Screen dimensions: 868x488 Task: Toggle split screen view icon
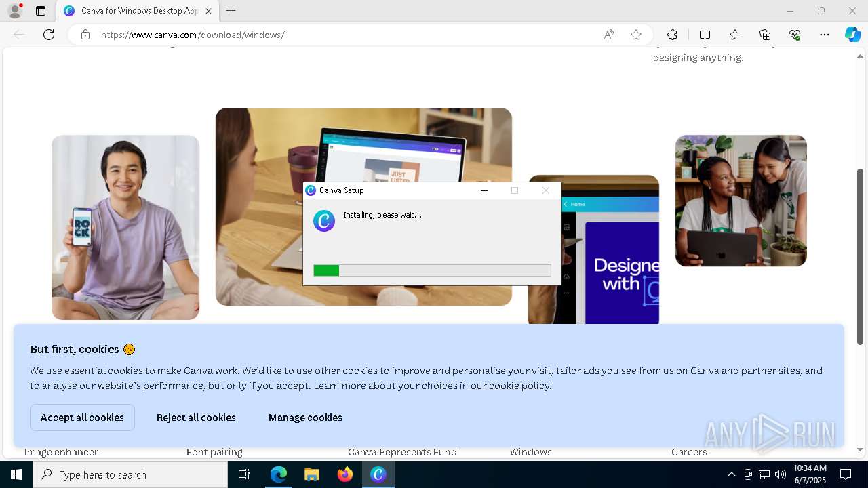pos(705,35)
